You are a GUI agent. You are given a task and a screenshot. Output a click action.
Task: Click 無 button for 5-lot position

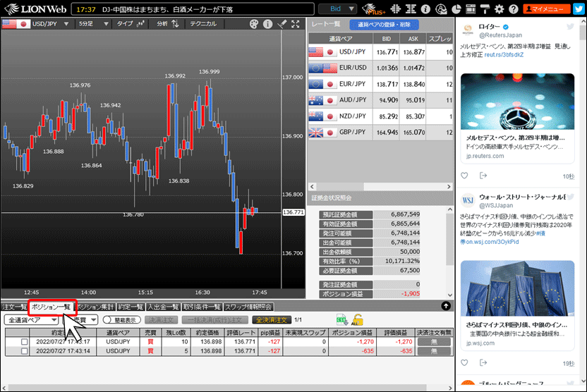click(434, 351)
